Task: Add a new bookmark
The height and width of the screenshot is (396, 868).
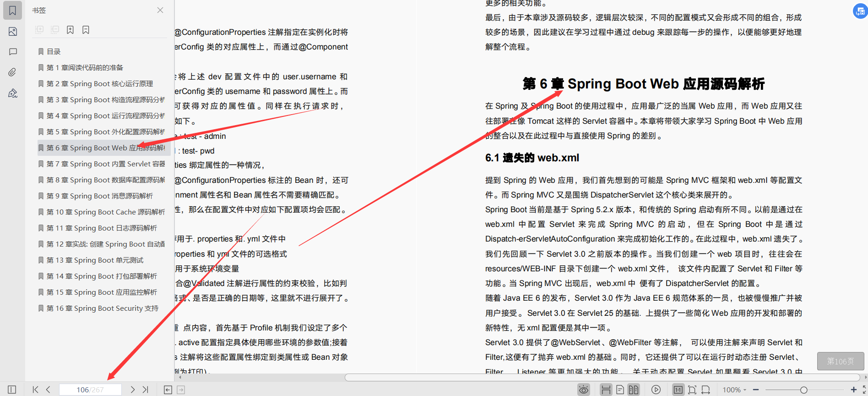Action: coord(70,30)
